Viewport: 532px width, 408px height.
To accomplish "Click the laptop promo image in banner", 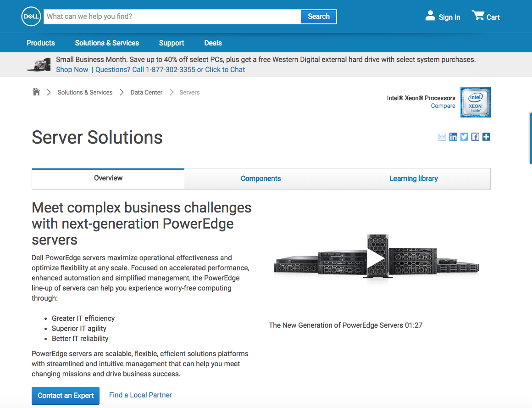I will [x=39, y=65].
